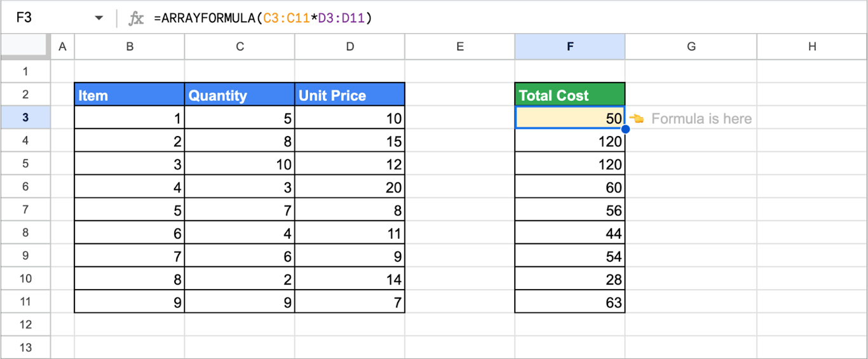This screenshot has height=359, width=868.
Task: Click the Quantity header cell
Action: coord(240,95)
